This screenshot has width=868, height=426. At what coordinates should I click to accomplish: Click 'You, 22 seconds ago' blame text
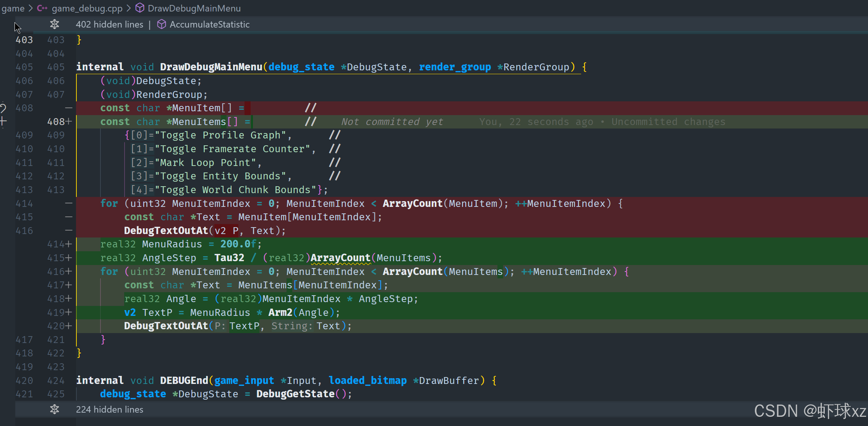536,122
